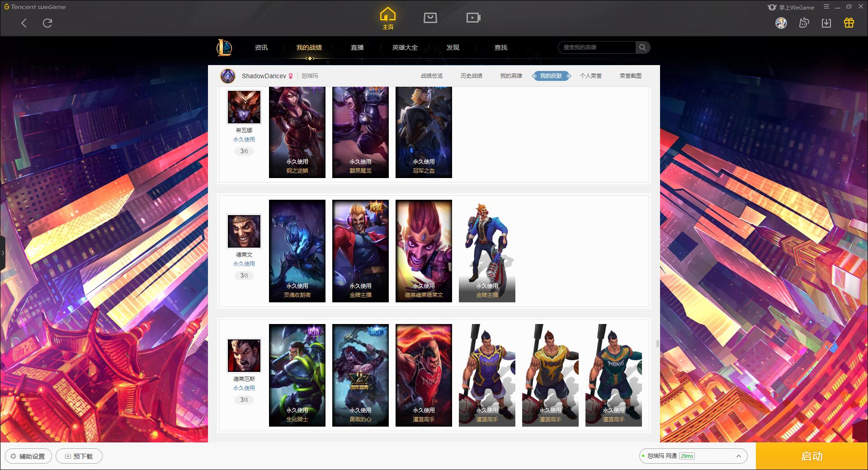Viewport: 868px width, 470px height.
Task: Open the user avatar in the top right
Action: pos(781,23)
